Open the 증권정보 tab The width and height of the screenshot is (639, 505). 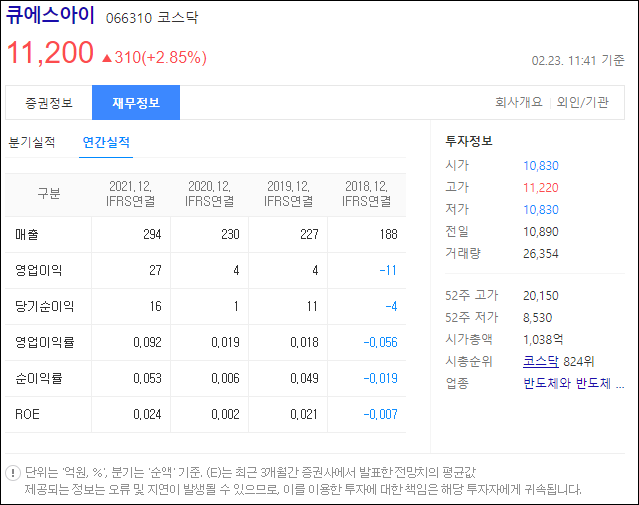(x=49, y=103)
